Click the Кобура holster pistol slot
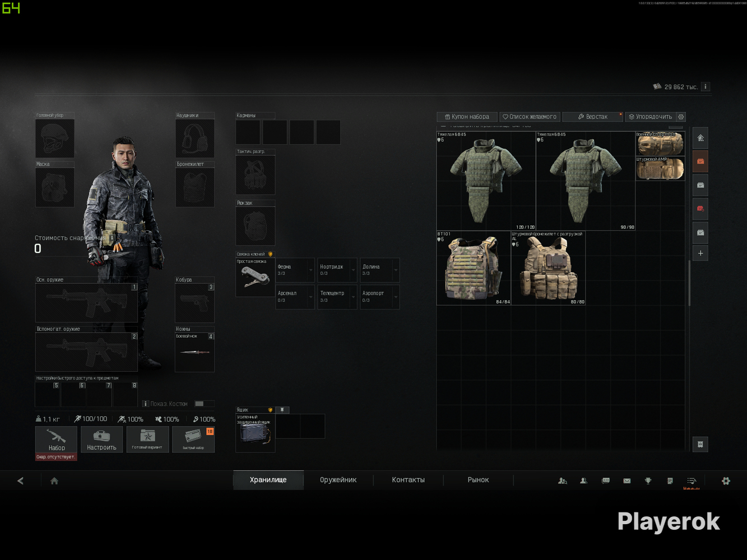The width and height of the screenshot is (747, 560). pyautogui.click(x=194, y=303)
